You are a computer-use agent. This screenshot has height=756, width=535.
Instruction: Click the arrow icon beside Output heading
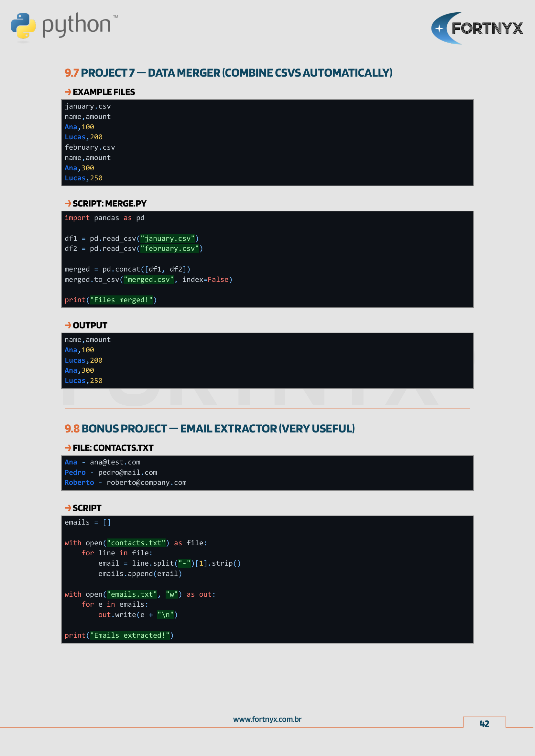pos(68,325)
